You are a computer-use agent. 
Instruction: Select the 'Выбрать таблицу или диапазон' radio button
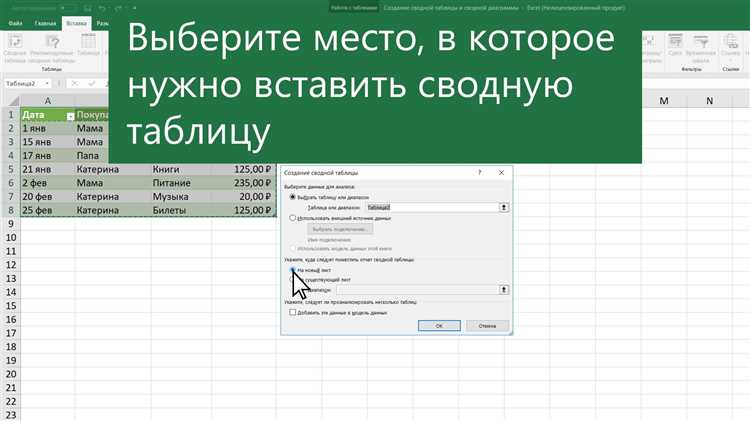point(293,197)
